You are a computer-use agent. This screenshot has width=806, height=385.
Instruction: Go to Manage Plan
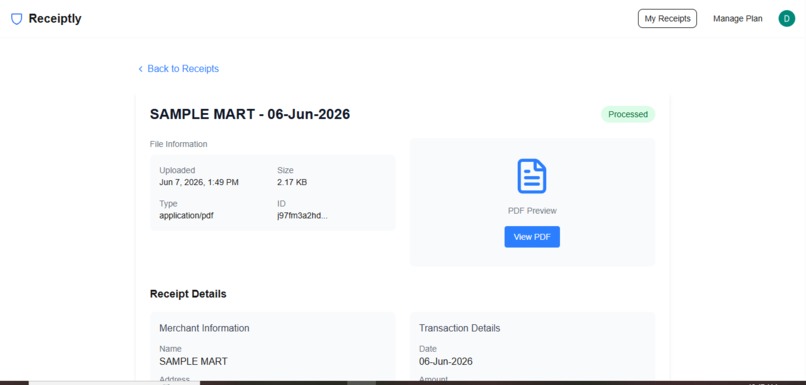738,19
